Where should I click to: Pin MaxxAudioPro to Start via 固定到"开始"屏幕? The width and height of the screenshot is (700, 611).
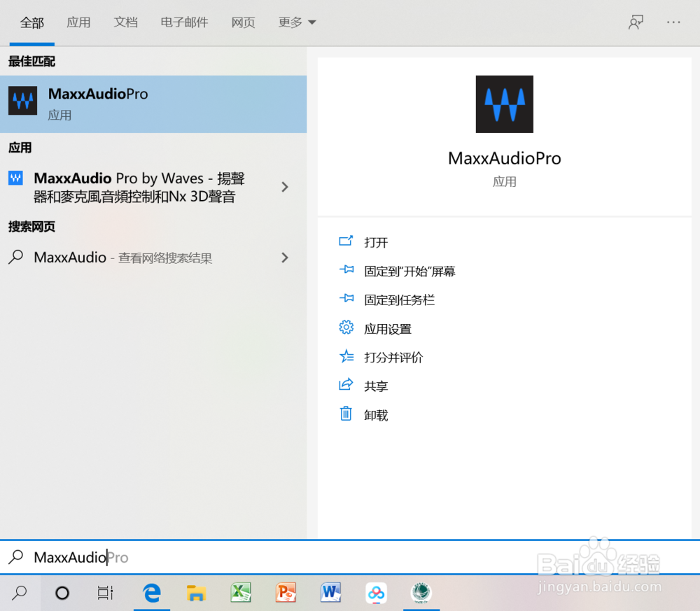(x=411, y=271)
